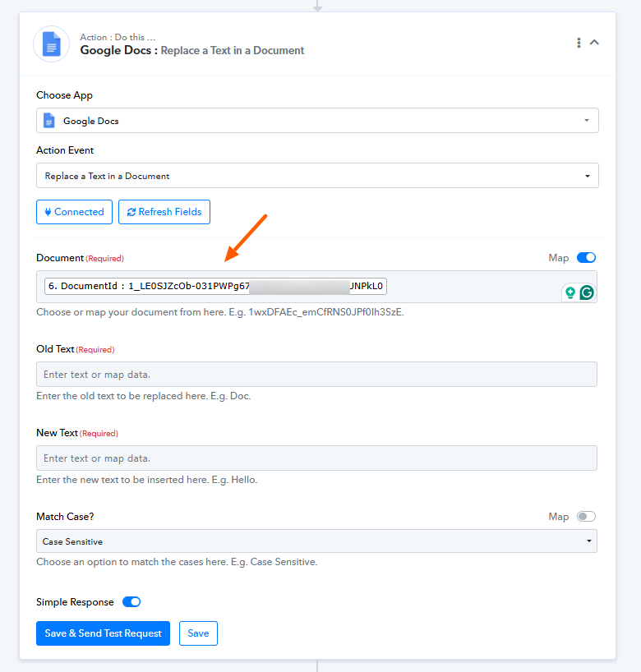641x672 pixels.
Task: Click the Google Docs icon in action header
Action: point(51,44)
